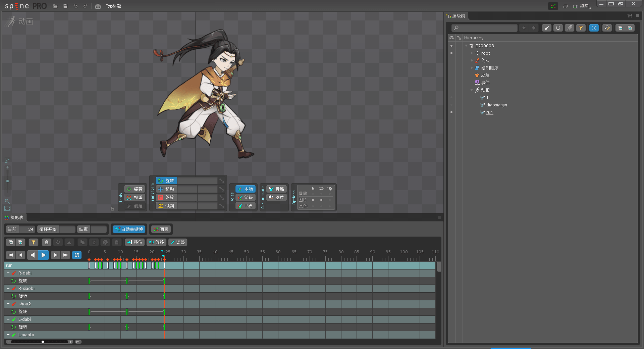Select the diaoxianjin animation
The image size is (644, 349).
pyautogui.click(x=496, y=105)
